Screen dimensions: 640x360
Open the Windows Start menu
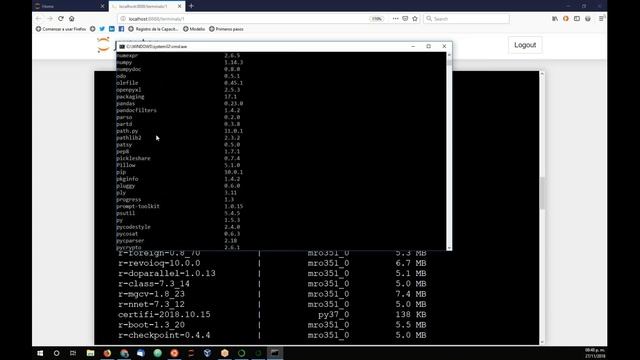[x=40, y=353]
